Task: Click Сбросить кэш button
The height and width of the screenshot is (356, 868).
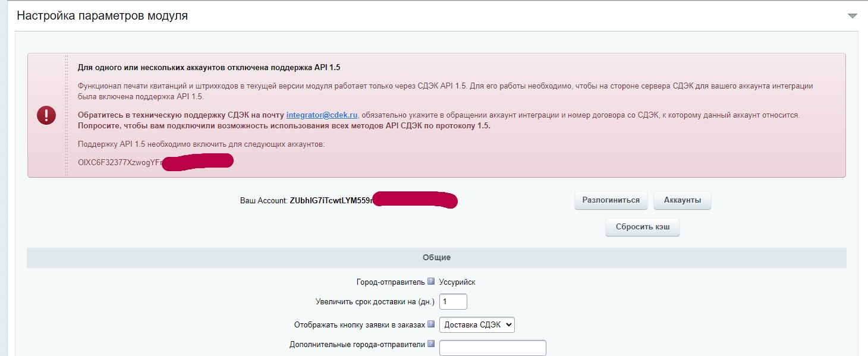Action: [x=643, y=228]
